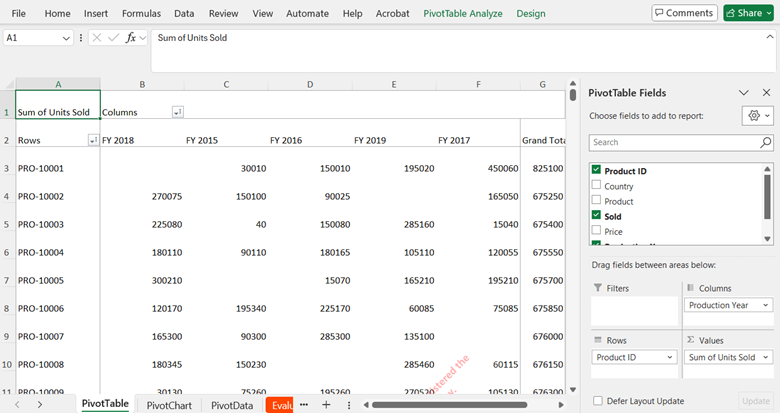Open PivotTable Fields pane options chevron
Viewport: 780px width, 413px height.
click(x=744, y=93)
